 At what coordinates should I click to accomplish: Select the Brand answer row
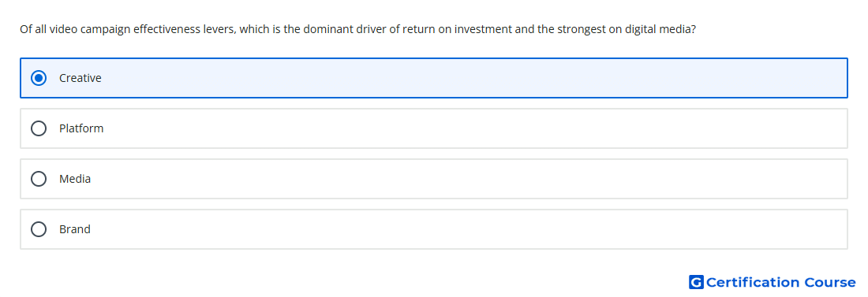point(434,229)
